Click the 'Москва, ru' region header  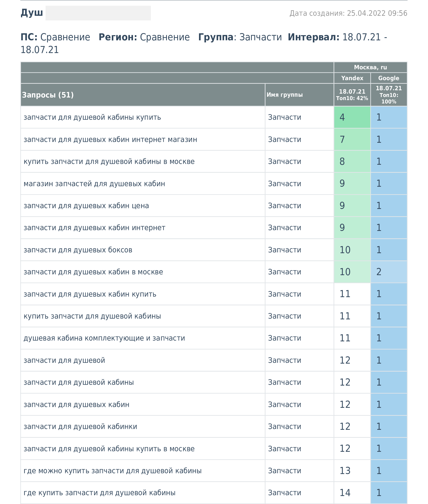click(370, 67)
